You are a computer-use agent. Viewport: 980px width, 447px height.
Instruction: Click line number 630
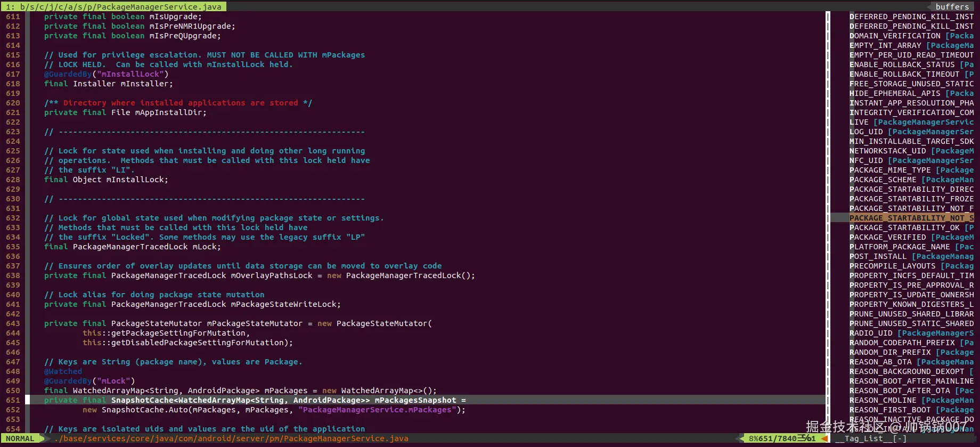(13, 199)
